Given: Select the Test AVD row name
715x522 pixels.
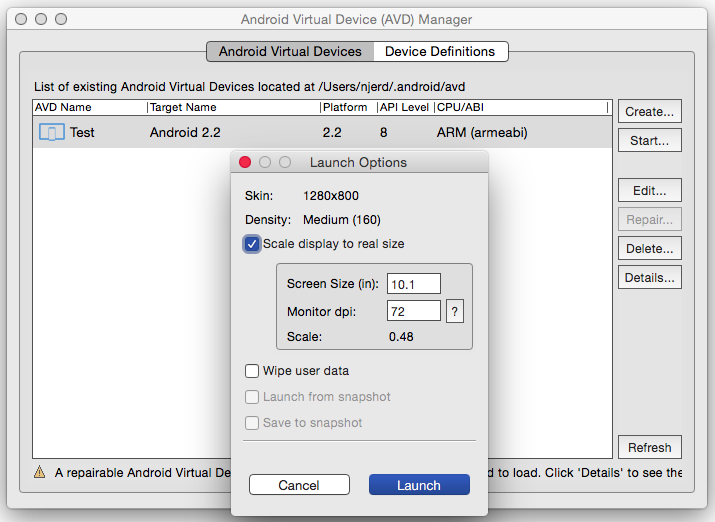Looking at the screenshot, I should [x=82, y=132].
